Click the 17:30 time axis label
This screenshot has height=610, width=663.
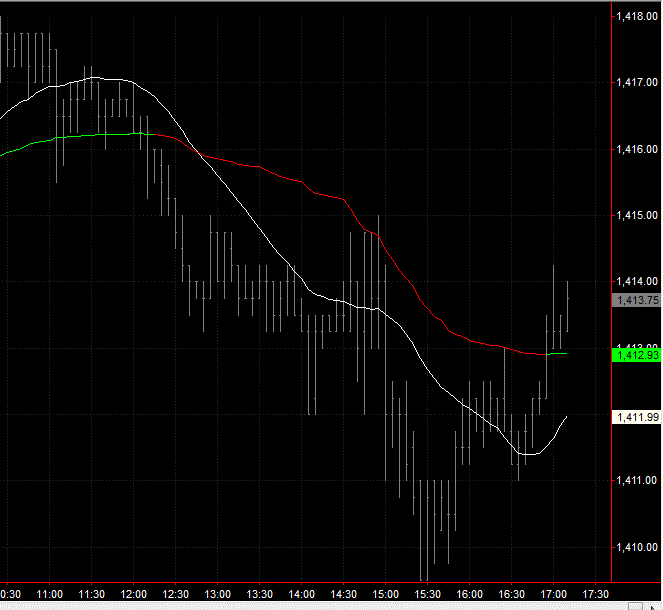(595, 594)
